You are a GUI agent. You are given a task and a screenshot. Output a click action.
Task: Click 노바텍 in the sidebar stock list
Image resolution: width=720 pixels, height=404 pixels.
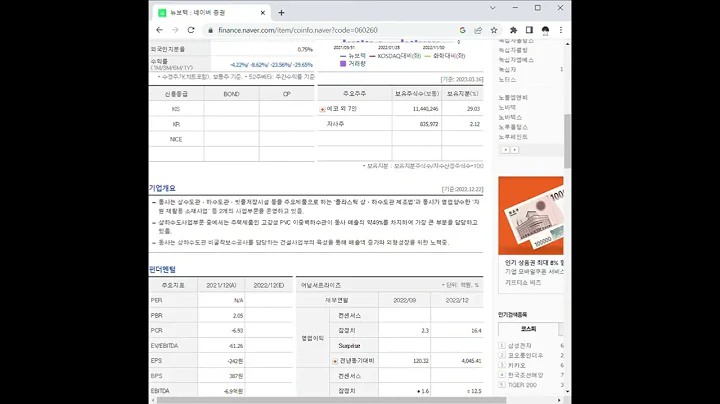(x=507, y=107)
